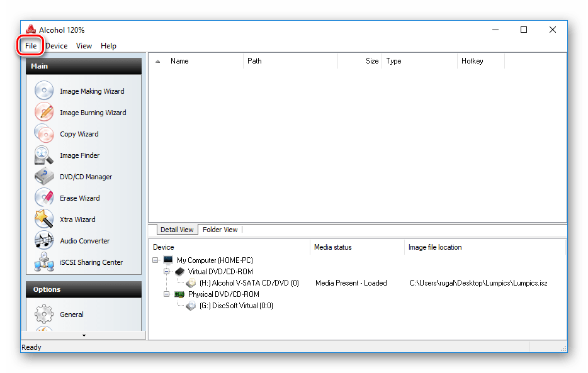This screenshot has height=373, width=588.
Task: Click the Virtual DVD/CD-ROM drive icon
Action: pos(179,272)
